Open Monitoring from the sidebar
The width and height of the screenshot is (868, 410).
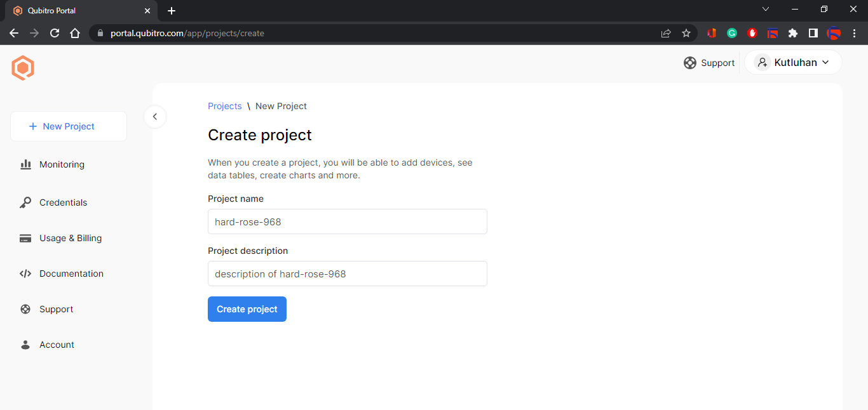(61, 164)
